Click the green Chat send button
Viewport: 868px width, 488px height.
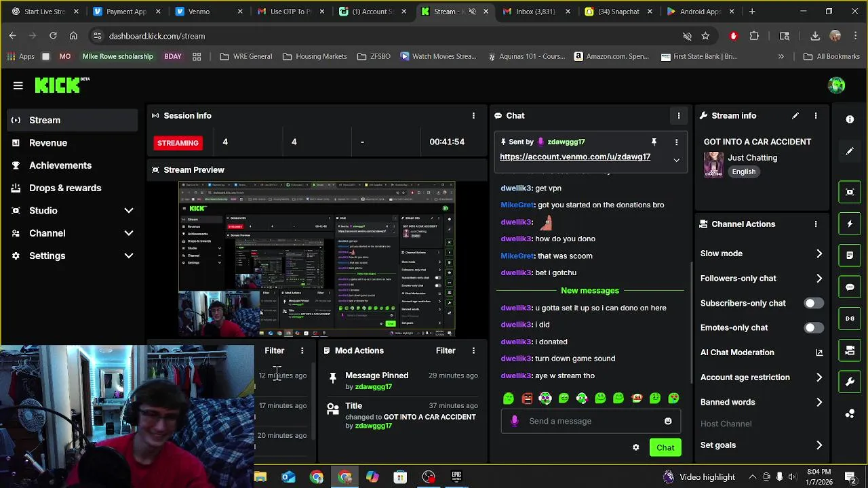point(665,447)
